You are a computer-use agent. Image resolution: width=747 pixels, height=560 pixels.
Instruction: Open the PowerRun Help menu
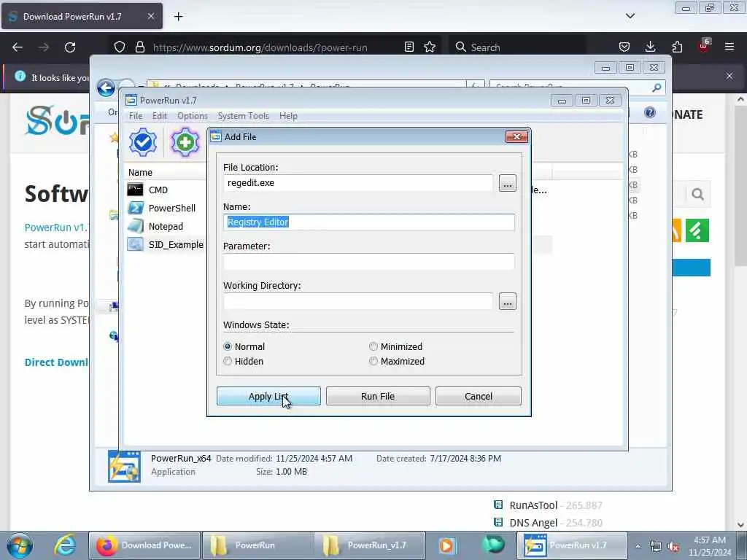click(288, 116)
